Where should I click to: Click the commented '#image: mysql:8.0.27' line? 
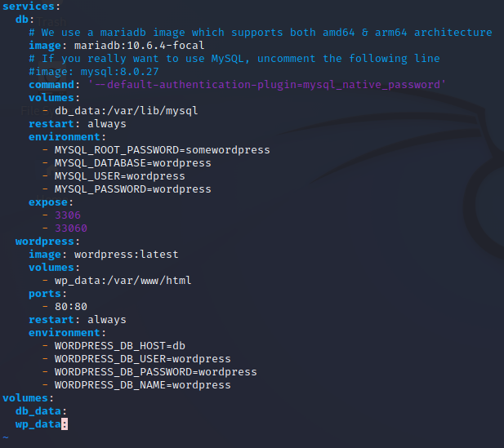pos(94,72)
